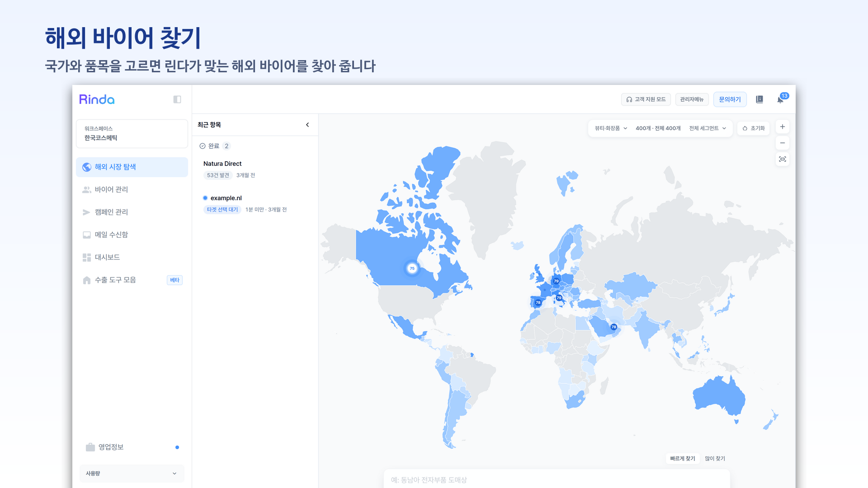
Task: Open 해외 시장 탐색 menu
Action: (132, 167)
